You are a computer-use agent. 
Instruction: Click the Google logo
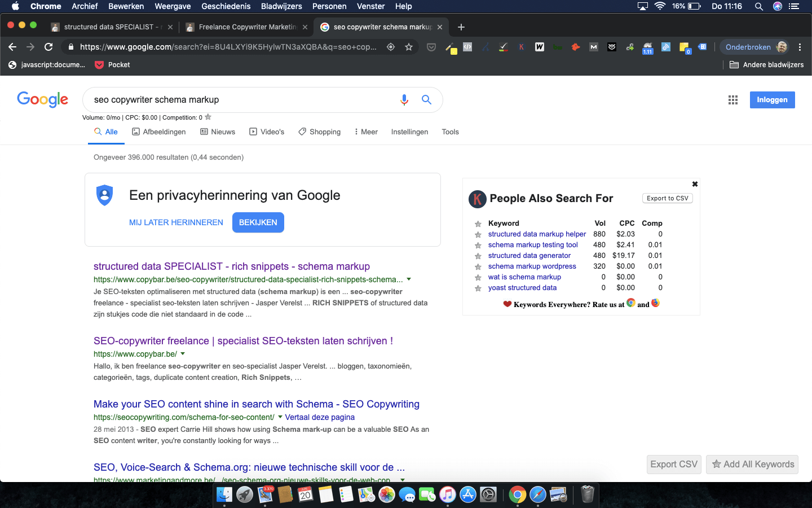(x=43, y=100)
